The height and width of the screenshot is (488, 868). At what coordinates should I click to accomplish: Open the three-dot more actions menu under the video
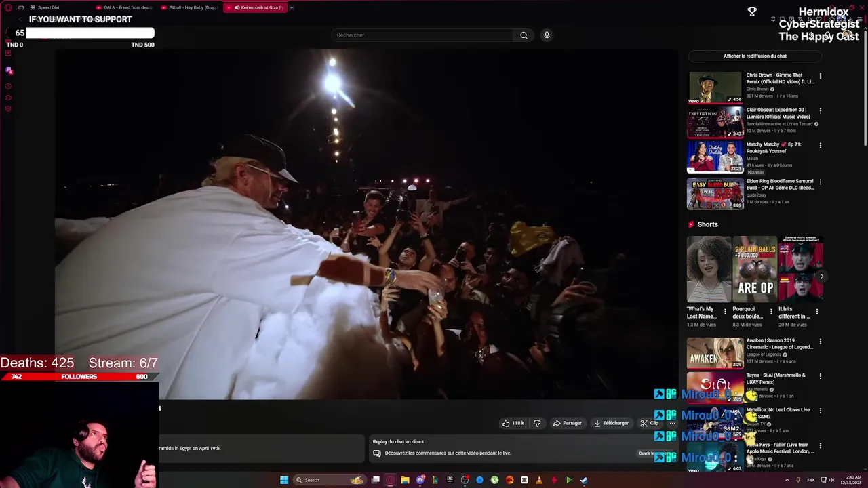click(672, 423)
